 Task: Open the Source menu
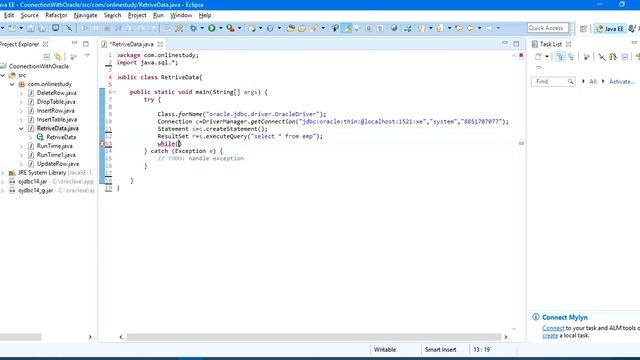point(29,15)
